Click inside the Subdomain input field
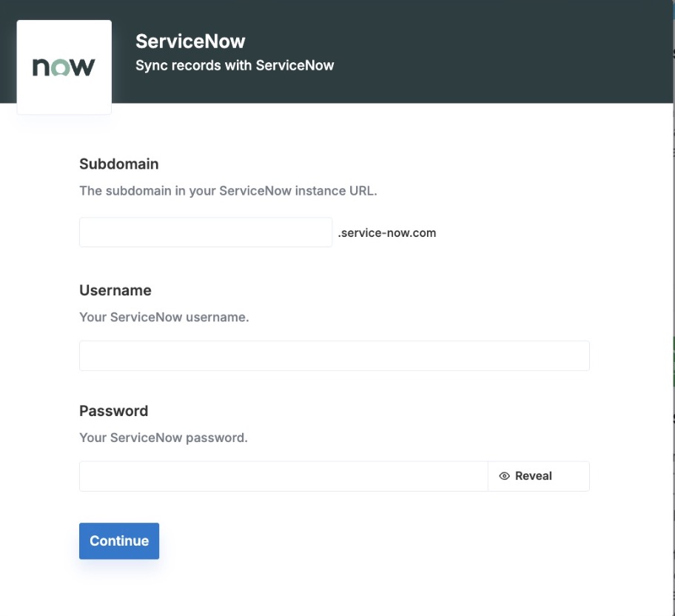 (x=205, y=232)
